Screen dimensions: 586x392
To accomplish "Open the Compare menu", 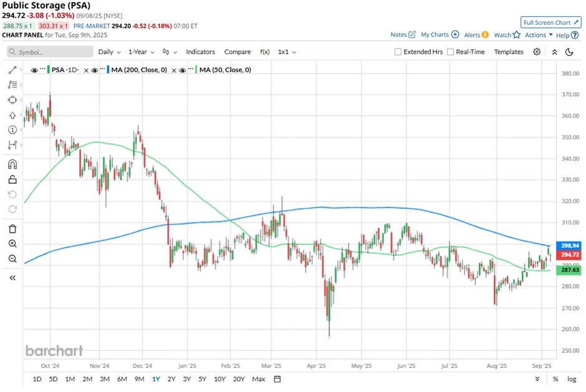I will [238, 52].
